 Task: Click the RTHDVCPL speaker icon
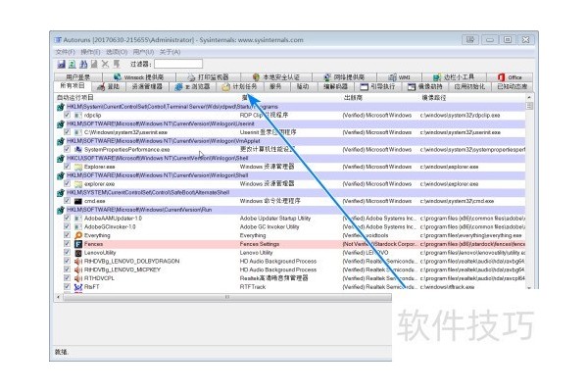78,278
